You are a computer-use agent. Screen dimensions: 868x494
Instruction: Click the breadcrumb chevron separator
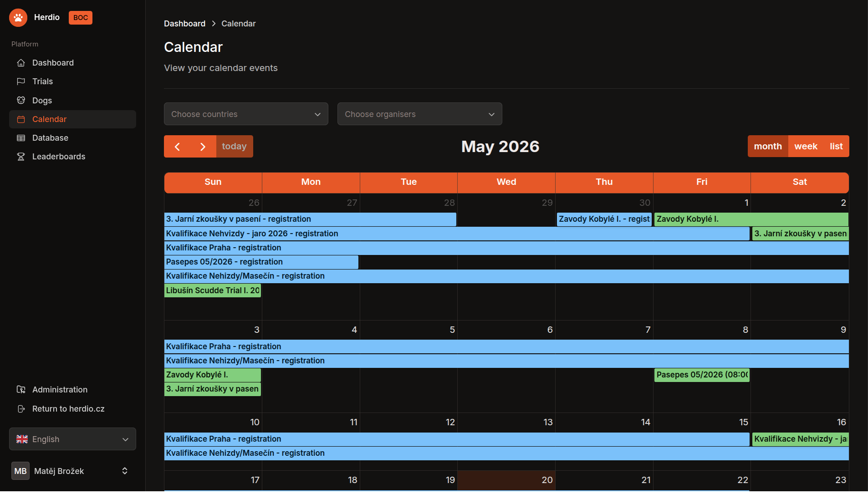(x=214, y=24)
